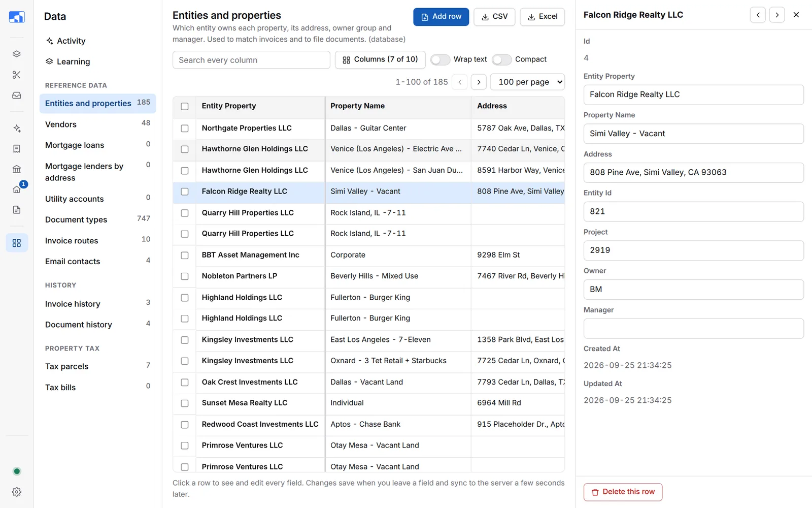Export table as Excel
The width and height of the screenshot is (812, 508).
point(543,17)
